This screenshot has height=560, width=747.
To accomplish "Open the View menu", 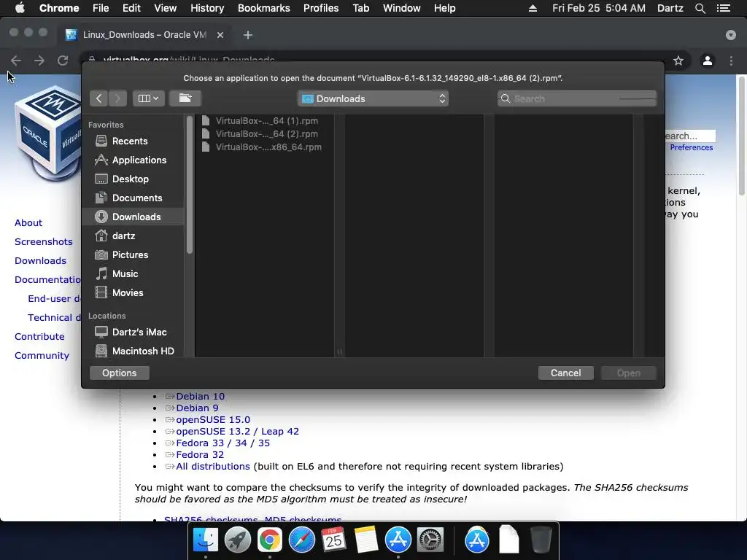I will (166, 8).
